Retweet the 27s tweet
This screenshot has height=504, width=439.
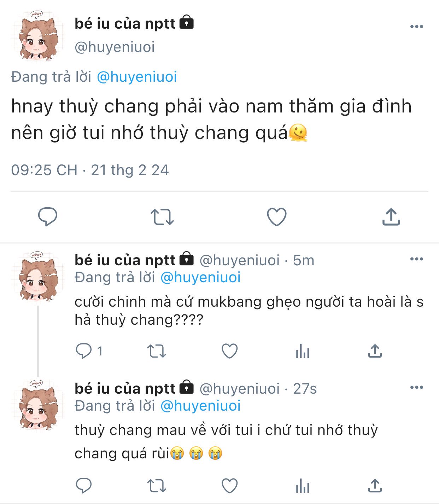pyautogui.click(x=157, y=486)
